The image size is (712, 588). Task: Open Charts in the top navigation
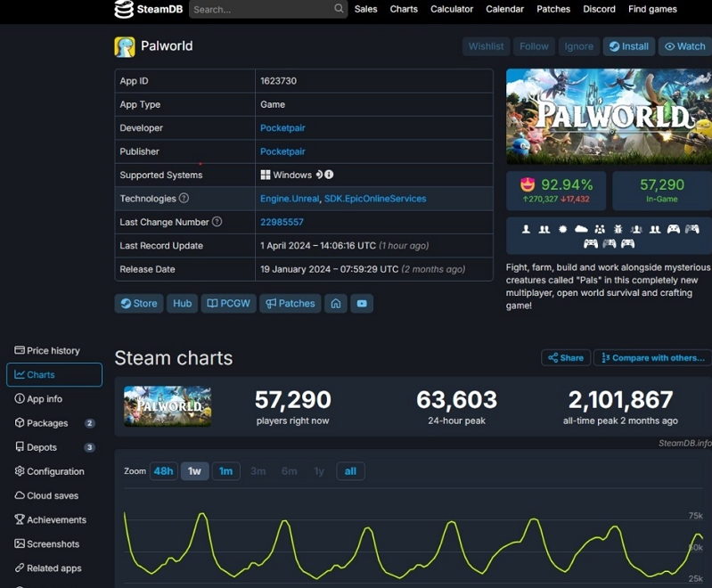404,9
